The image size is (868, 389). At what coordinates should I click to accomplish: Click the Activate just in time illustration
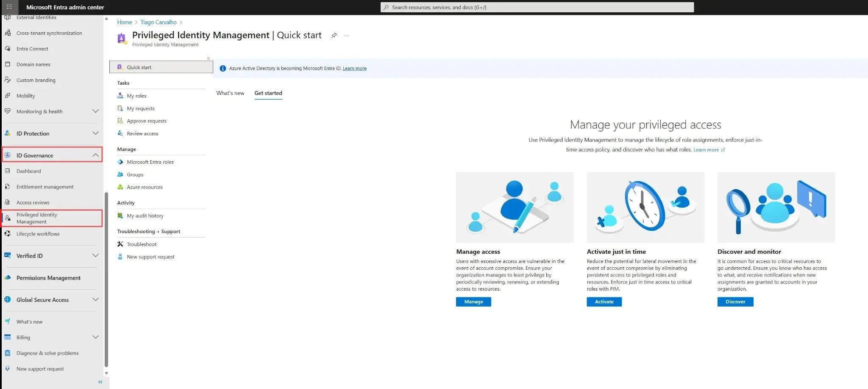[x=645, y=207]
